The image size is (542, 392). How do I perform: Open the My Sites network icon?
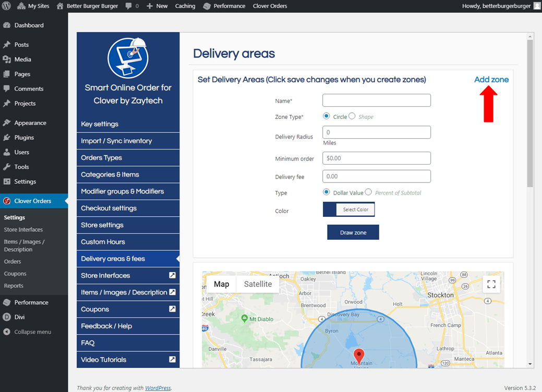21,6
